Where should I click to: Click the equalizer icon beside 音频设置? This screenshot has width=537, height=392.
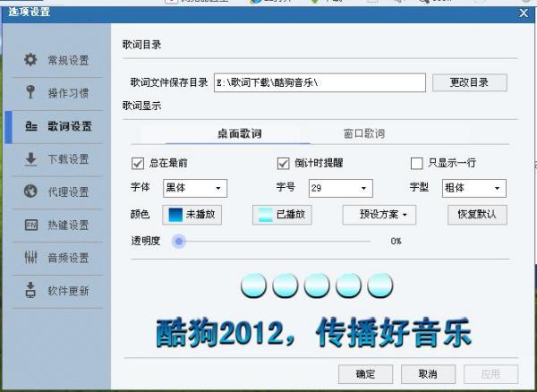pyautogui.click(x=30, y=257)
